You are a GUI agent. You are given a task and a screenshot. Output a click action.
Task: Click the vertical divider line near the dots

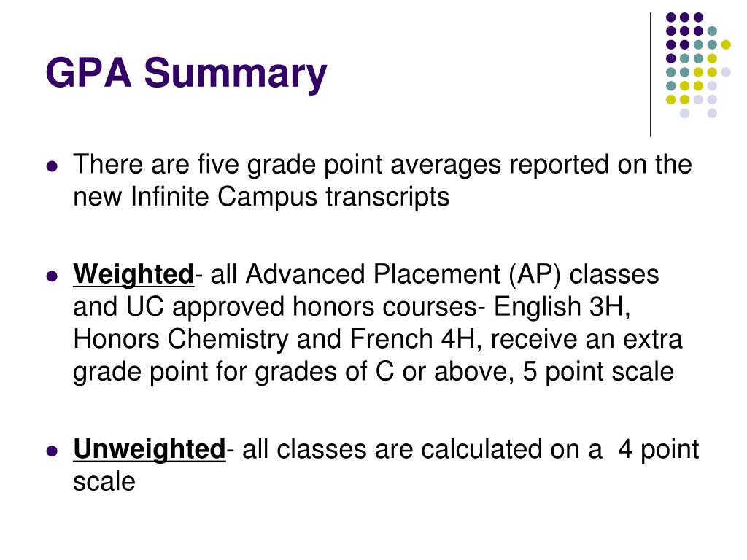click(650, 75)
